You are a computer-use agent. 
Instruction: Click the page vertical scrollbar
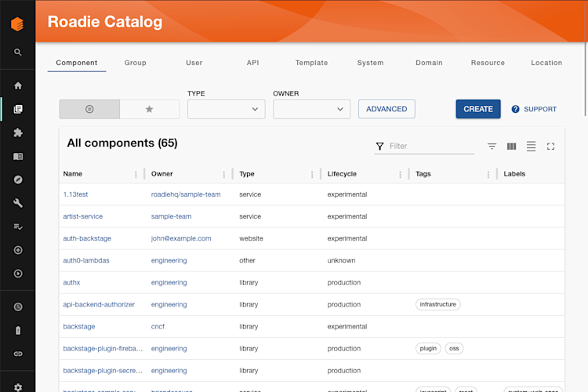point(586,58)
